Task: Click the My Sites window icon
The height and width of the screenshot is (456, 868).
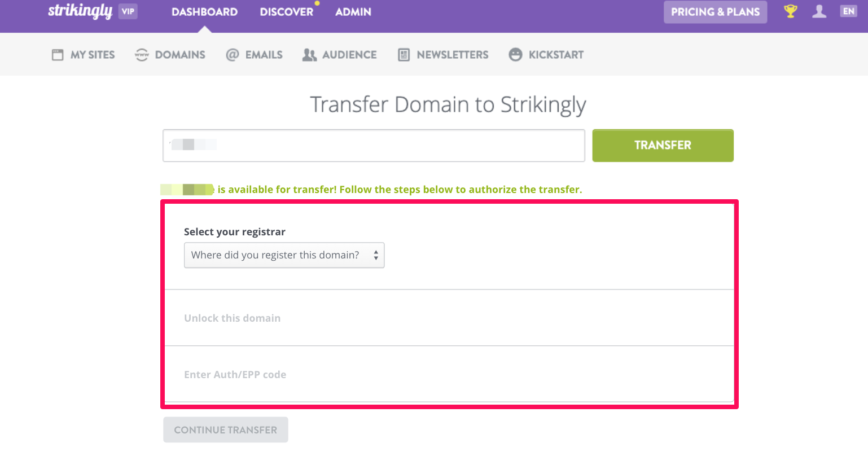Action: coord(58,55)
